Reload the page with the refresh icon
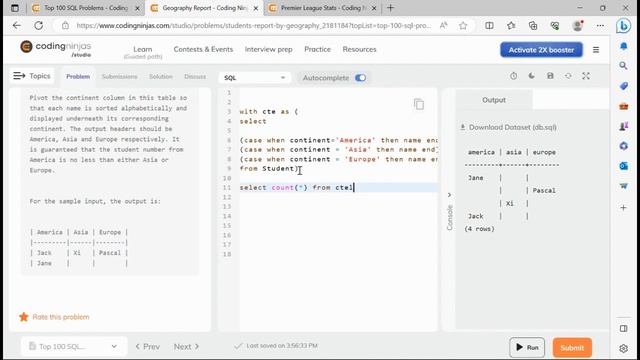The height and width of the screenshot is (360, 640). (x=38, y=26)
